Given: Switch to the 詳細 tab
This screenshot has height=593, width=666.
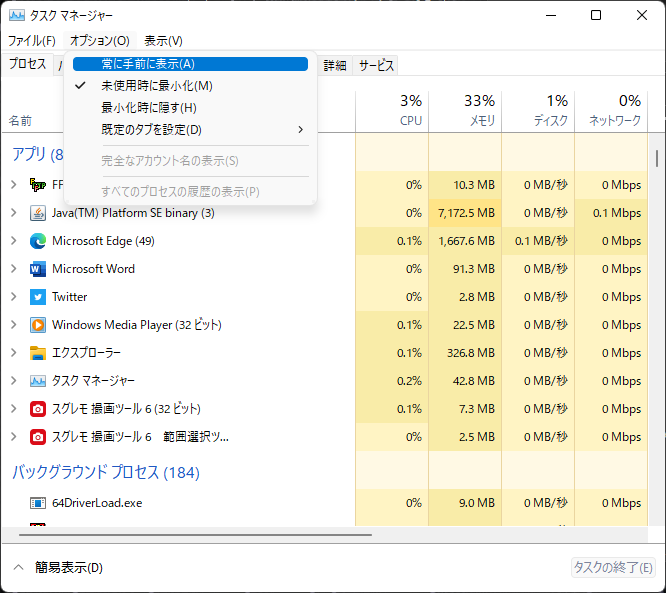Looking at the screenshot, I should pos(335,65).
